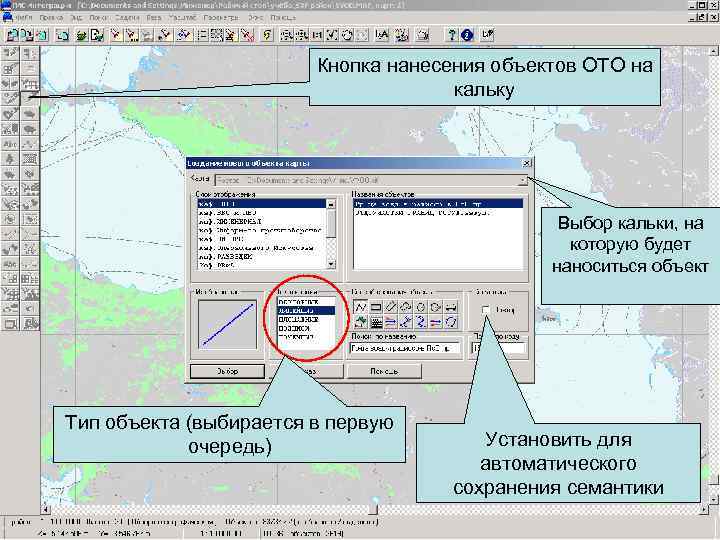
Task: Tick the semantics auto-save checkbox in dialog
Action: pyautogui.click(x=486, y=310)
